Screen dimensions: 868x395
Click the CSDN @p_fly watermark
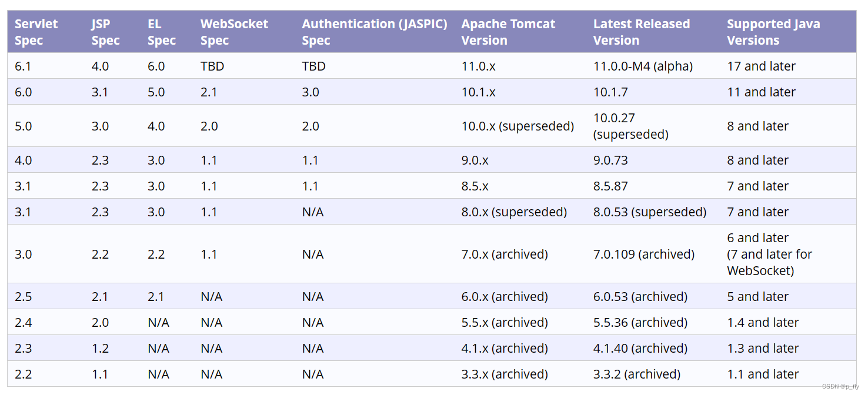[x=840, y=386]
